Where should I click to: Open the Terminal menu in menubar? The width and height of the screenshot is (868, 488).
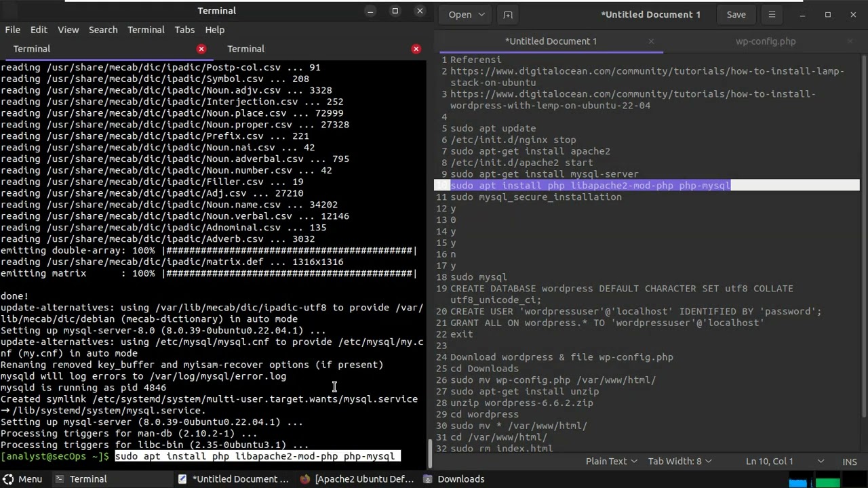(x=146, y=30)
